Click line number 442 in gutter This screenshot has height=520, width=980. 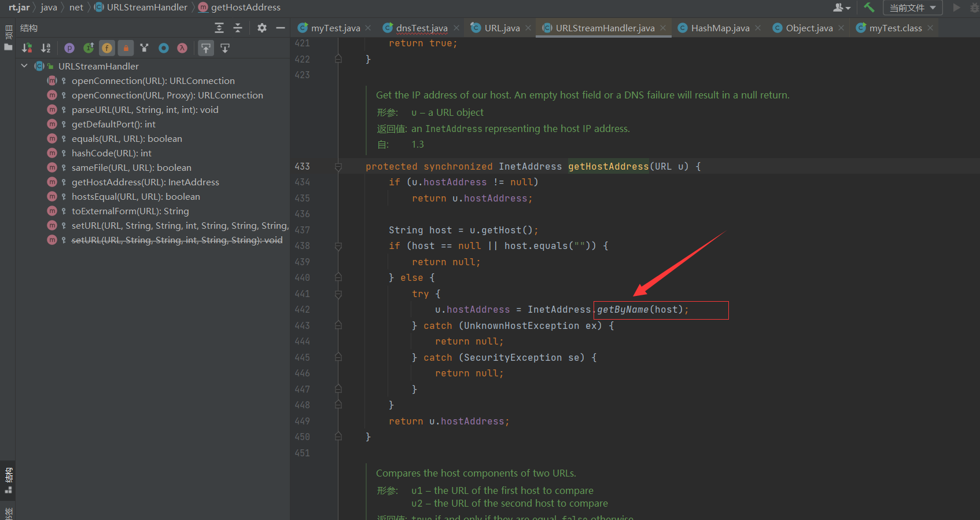[x=303, y=310]
